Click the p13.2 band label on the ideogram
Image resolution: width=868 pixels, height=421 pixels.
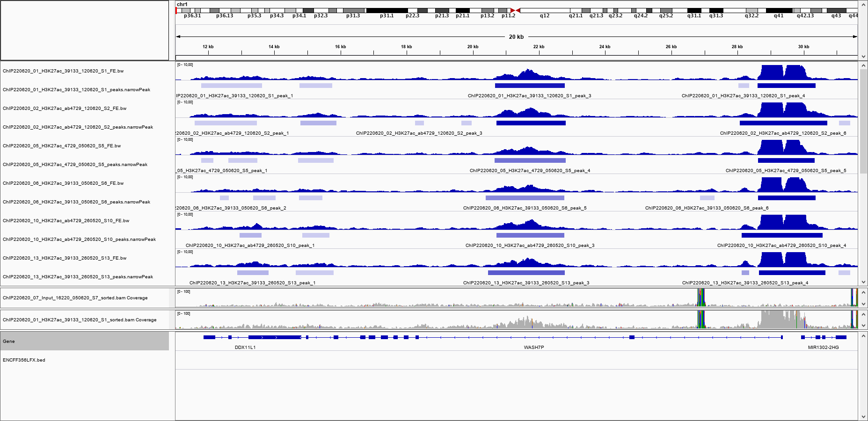click(487, 16)
